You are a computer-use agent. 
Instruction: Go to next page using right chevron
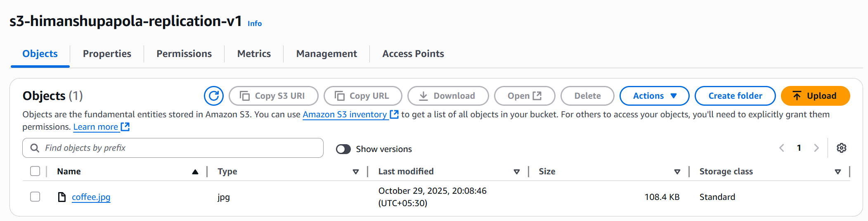[x=816, y=148]
